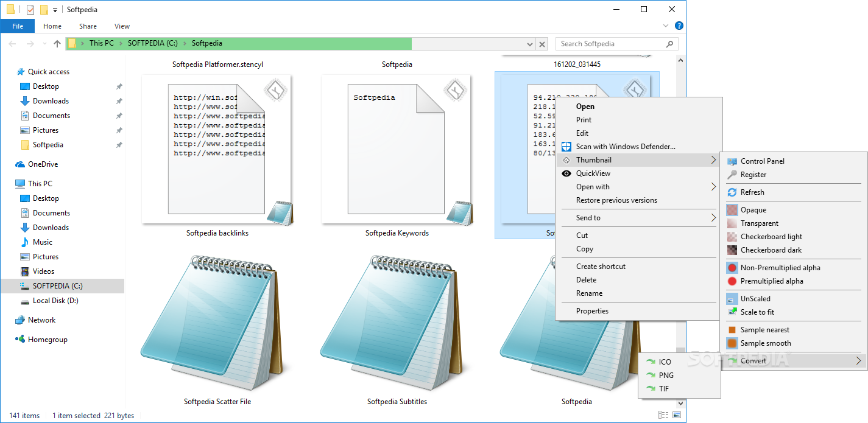Open Quick access in sidebar
Viewport: 868px width, 423px height.
point(49,72)
